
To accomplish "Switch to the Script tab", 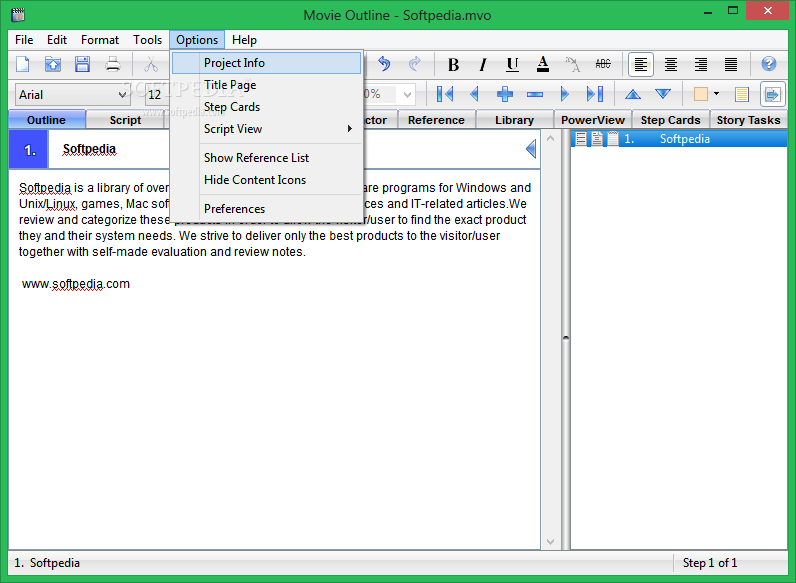I will (125, 120).
